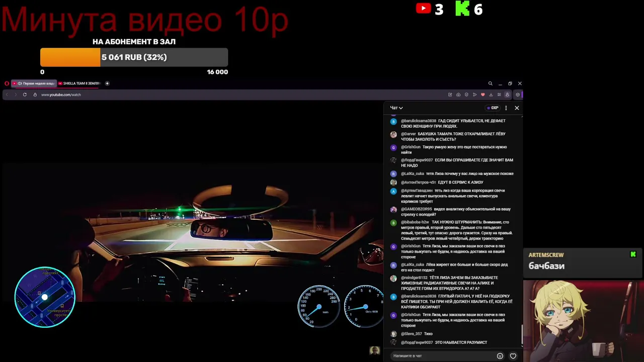644x362 pixels.
Task: Click the round avatar below the video
Action: (374, 351)
